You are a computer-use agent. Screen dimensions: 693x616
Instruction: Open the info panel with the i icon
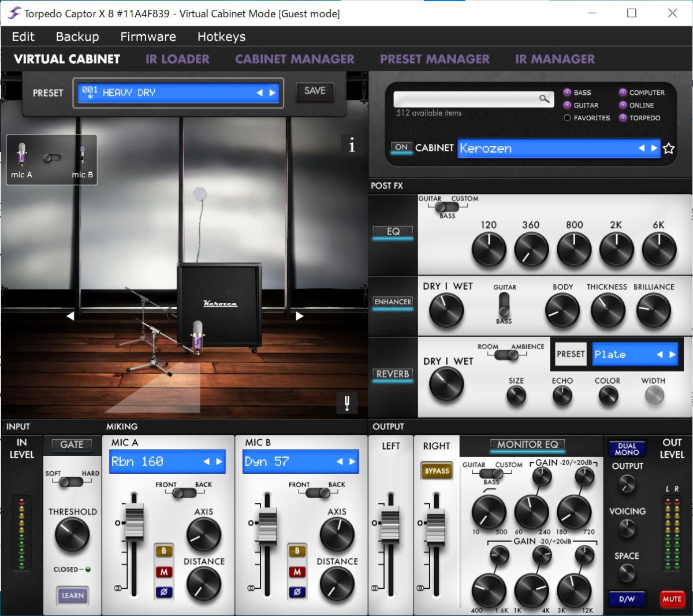[x=352, y=146]
